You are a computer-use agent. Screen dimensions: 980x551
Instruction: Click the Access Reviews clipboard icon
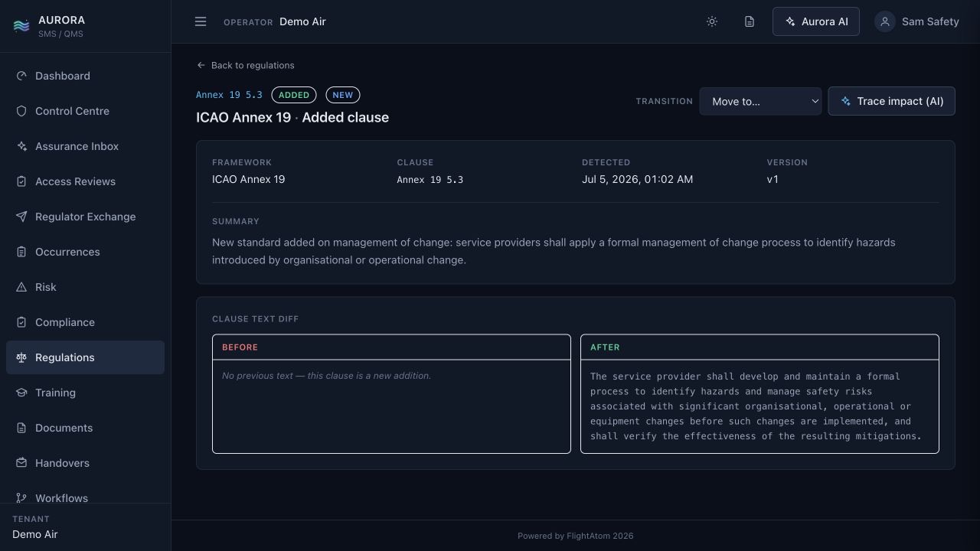coord(21,181)
